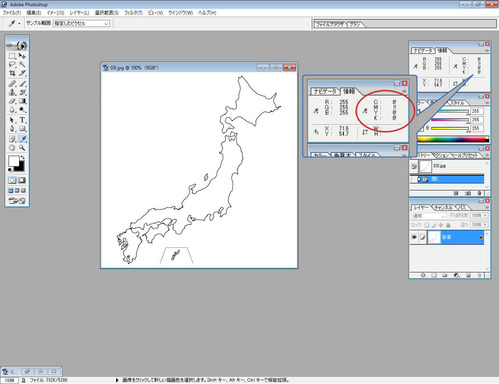This screenshot has height=384, width=499.
Task: Select the Magic Wand tool
Action: (x=22, y=65)
